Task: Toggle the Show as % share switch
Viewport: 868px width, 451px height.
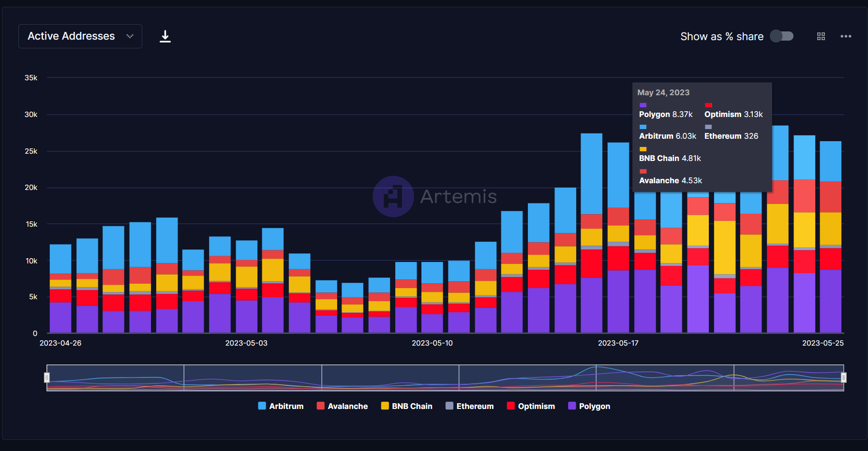Action: pos(782,36)
